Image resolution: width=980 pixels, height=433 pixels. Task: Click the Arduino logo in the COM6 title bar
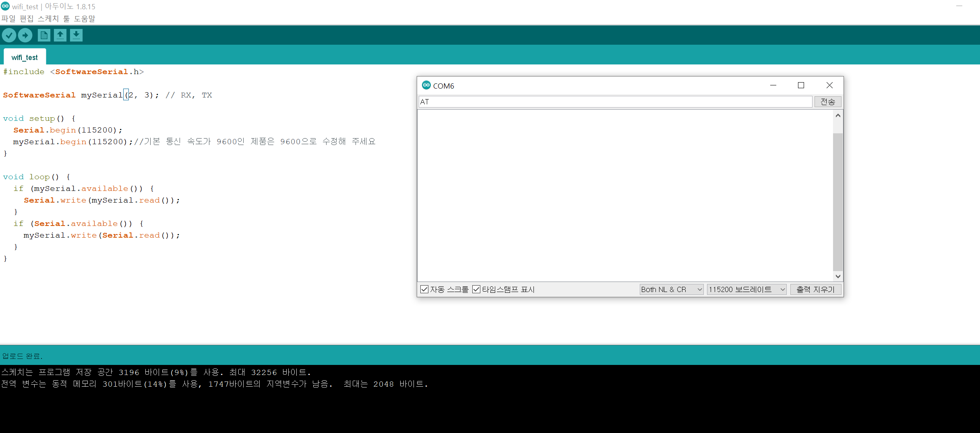[x=426, y=85]
